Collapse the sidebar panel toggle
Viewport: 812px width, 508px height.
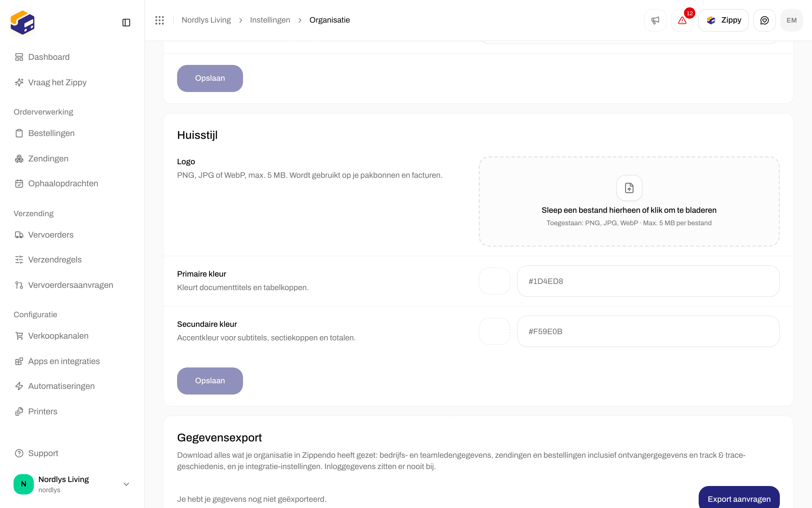(126, 23)
